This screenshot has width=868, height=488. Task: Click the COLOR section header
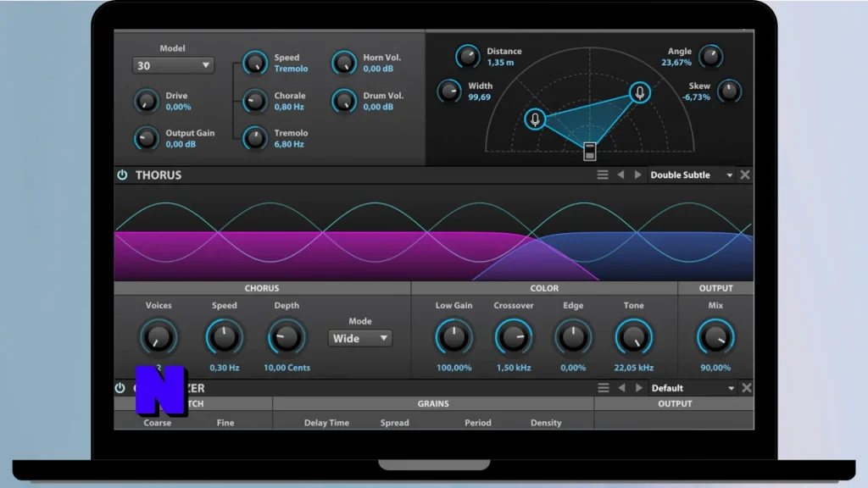tap(544, 288)
